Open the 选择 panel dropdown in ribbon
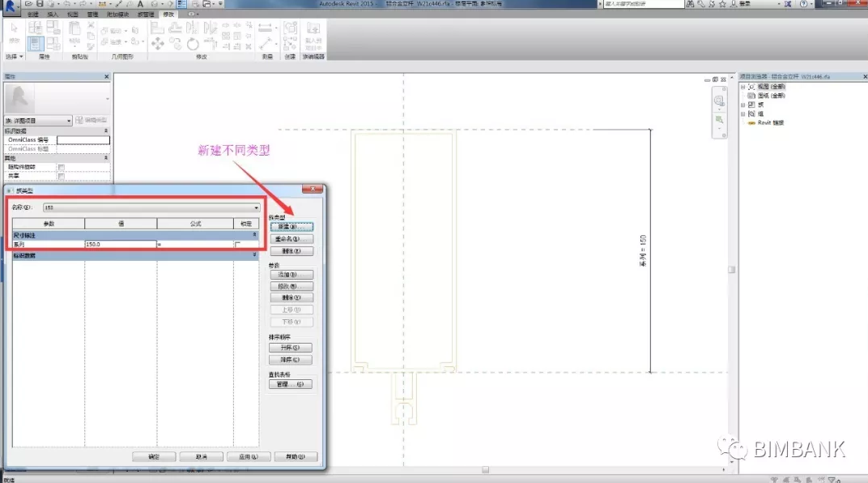The height and width of the screenshot is (483, 868). pyautogui.click(x=15, y=57)
